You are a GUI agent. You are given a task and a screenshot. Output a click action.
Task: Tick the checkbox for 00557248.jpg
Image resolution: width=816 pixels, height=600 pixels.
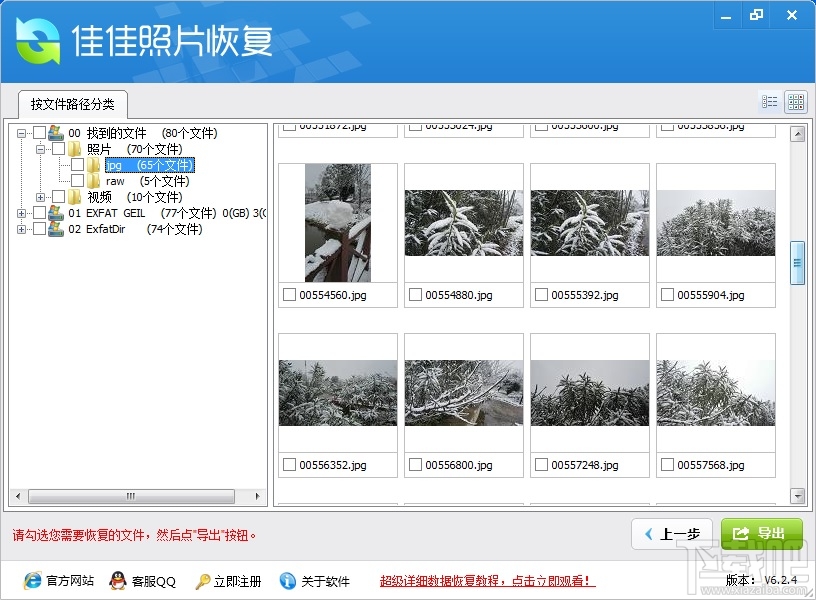[x=541, y=465]
